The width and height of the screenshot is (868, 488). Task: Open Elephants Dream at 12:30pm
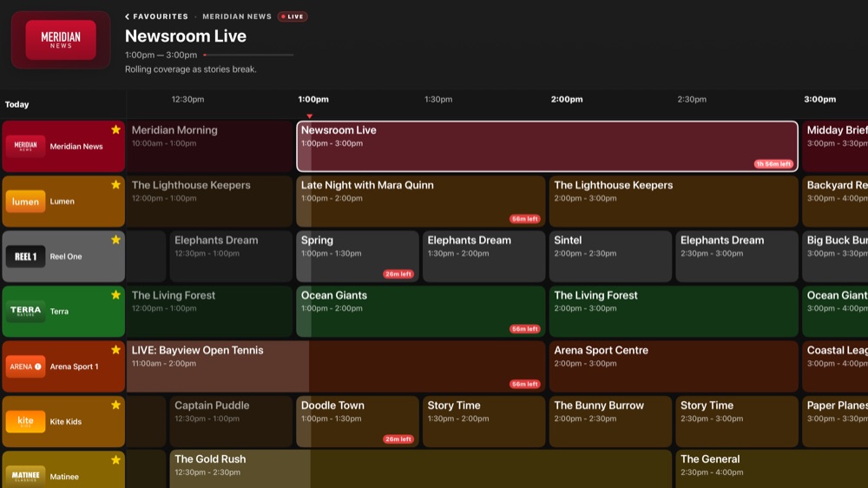point(231,256)
